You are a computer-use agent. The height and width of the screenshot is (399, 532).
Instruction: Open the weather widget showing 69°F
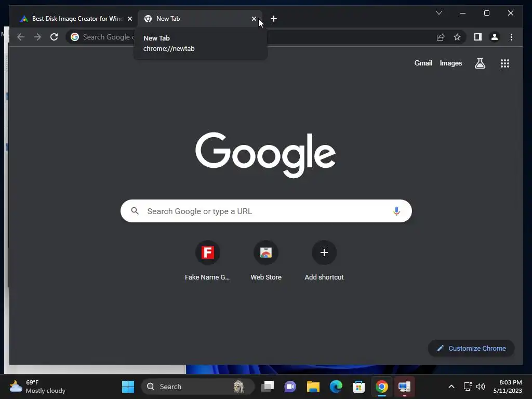[x=37, y=387]
